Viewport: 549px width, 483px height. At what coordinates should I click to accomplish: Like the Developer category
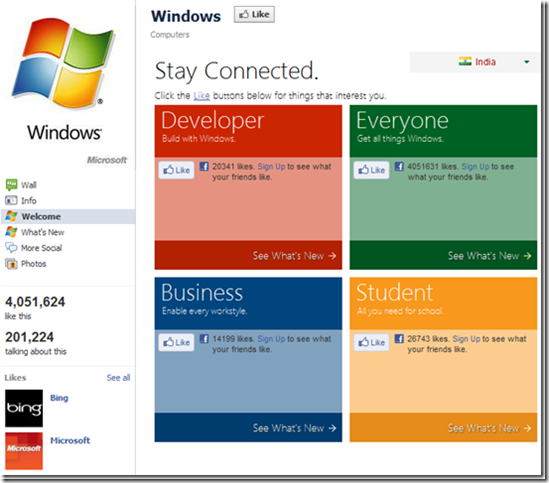[x=176, y=170]
